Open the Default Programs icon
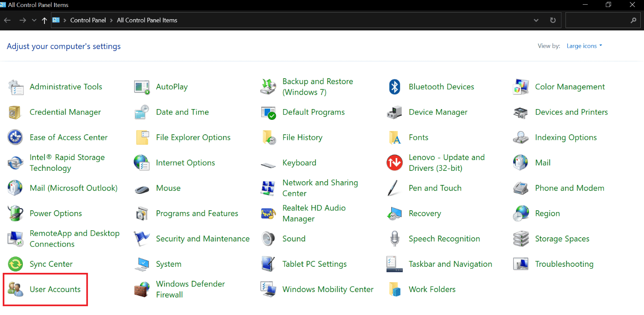The width and height of the screenshot is (644, 315). [268, 112]
